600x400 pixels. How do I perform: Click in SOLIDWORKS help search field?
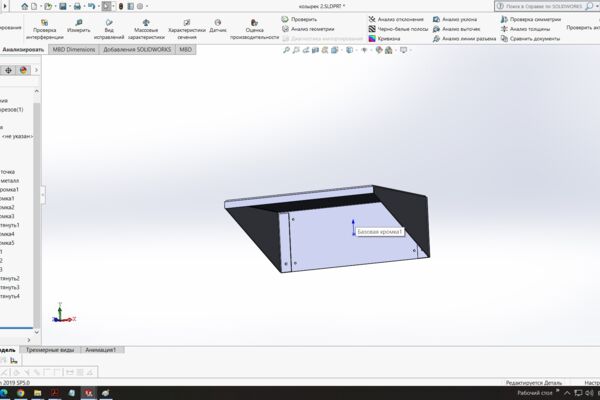543,6
